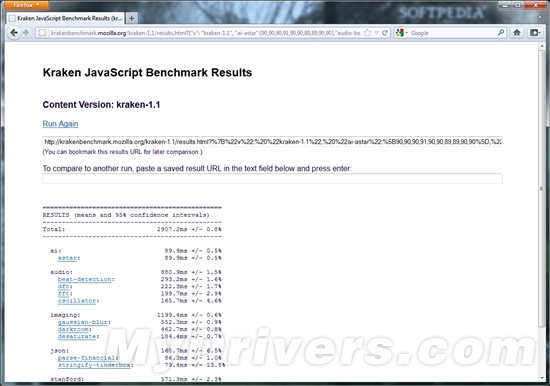The width and height of the screenshot is (550, 386).
Task: Click the Run Again link
Action: tap(60, 124)
